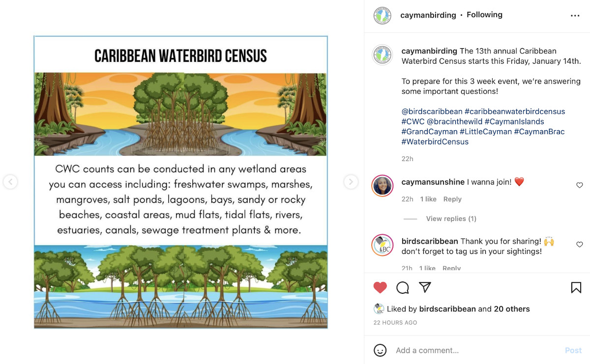Expand View replies (1) thread
The height and width of the screenshot is (364, 590).
tap(451, 219)
